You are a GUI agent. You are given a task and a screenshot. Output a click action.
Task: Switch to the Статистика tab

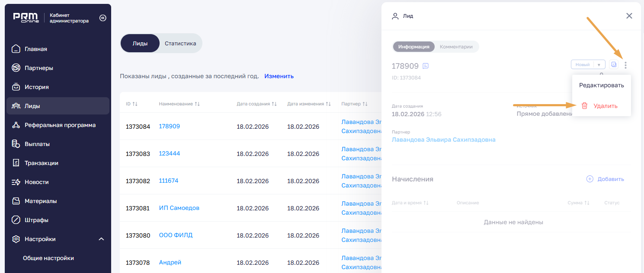[180, 43]
